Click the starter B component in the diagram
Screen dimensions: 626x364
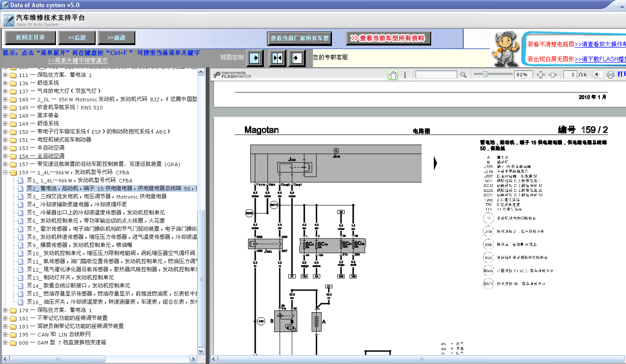click(x=285, y=321)
